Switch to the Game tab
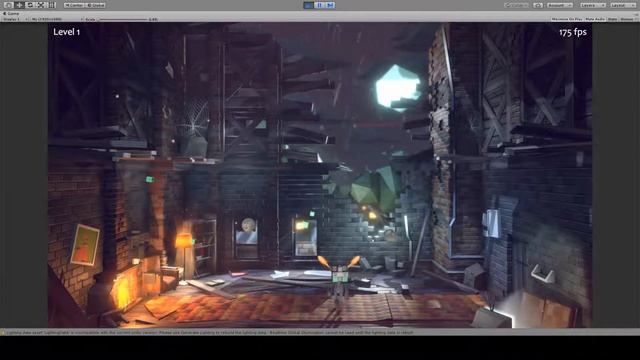This screenshot has width=640, height=360. click(x=11, y=13)
